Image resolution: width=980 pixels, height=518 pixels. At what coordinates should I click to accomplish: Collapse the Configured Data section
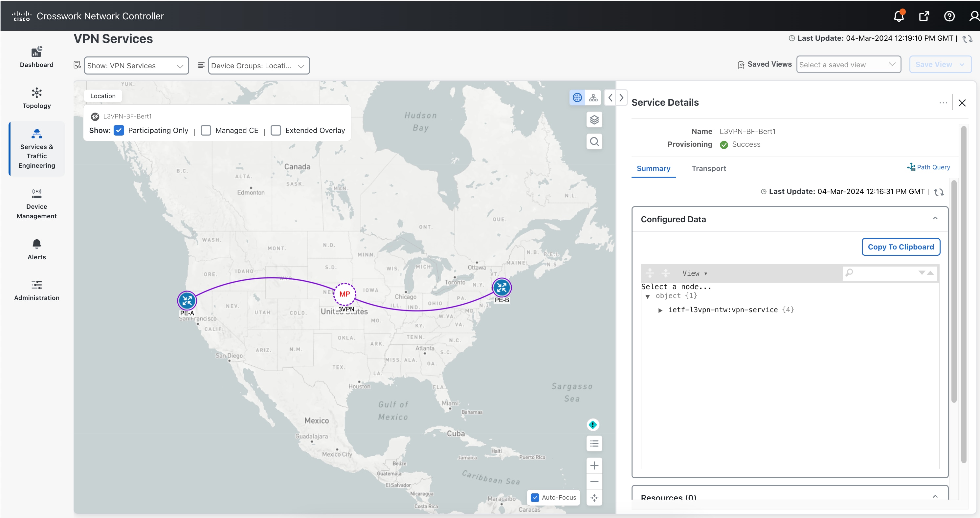point(935,218)
